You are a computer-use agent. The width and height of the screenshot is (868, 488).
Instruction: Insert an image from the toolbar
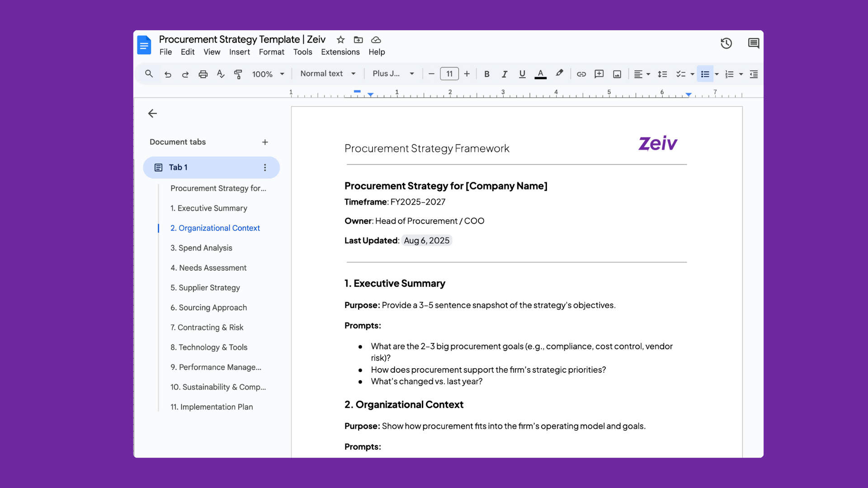(617, 74)
